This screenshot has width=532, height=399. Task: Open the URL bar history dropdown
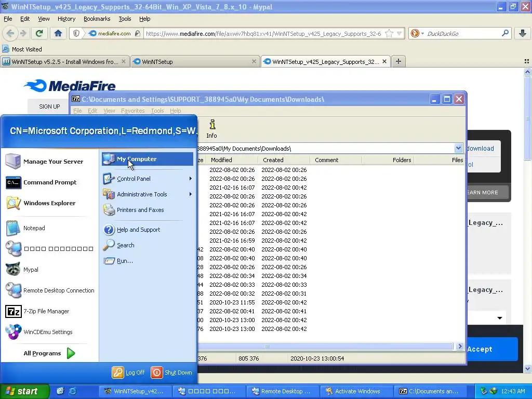tap(400, 33)
